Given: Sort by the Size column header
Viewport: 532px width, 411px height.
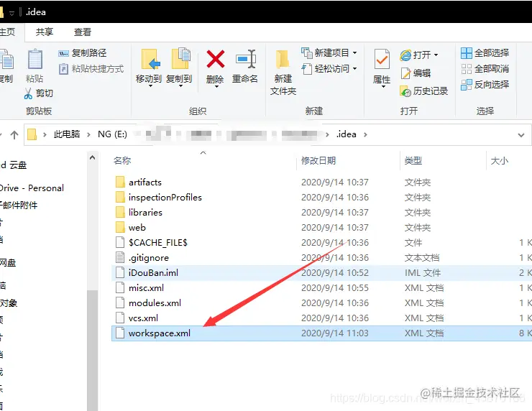Looking at the screenshot, I should 500,160.
